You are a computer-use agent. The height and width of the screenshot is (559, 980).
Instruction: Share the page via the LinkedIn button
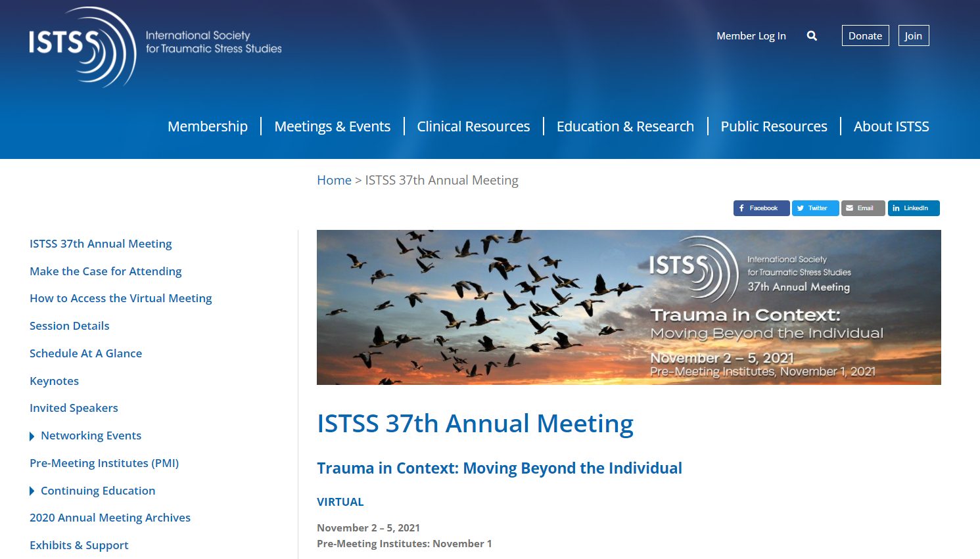(x=914, y=208)
